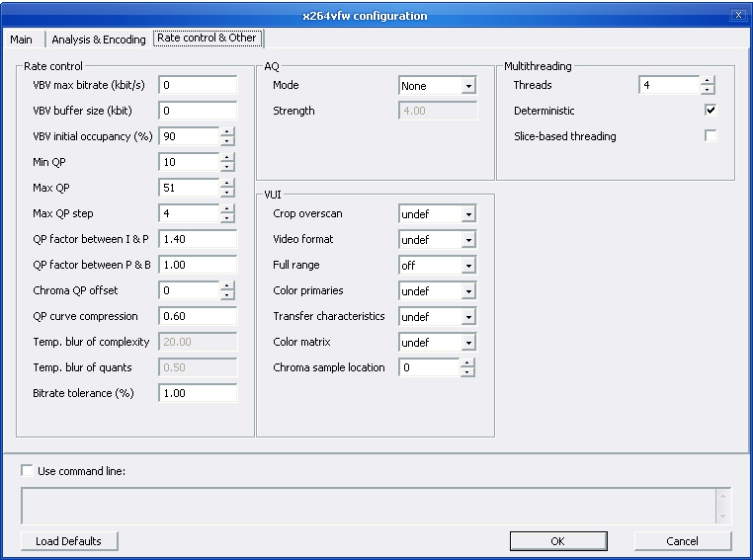Decrease the Chroma QP offset value
The width and height of the screenshot is (753, 560).
[x=227, y=295]
